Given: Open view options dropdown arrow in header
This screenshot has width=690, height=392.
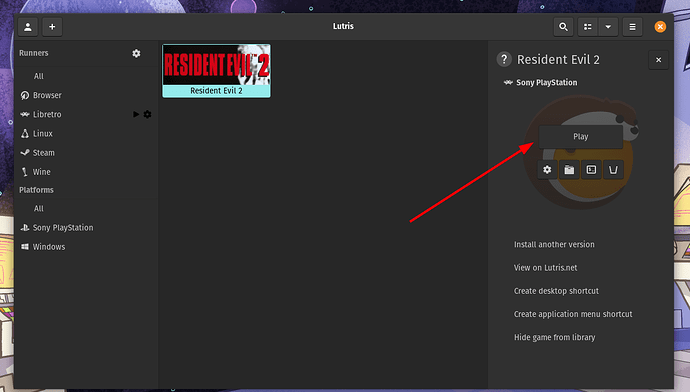Looking at the screenshot, I should pyautogui.click(x=608, y=27).
